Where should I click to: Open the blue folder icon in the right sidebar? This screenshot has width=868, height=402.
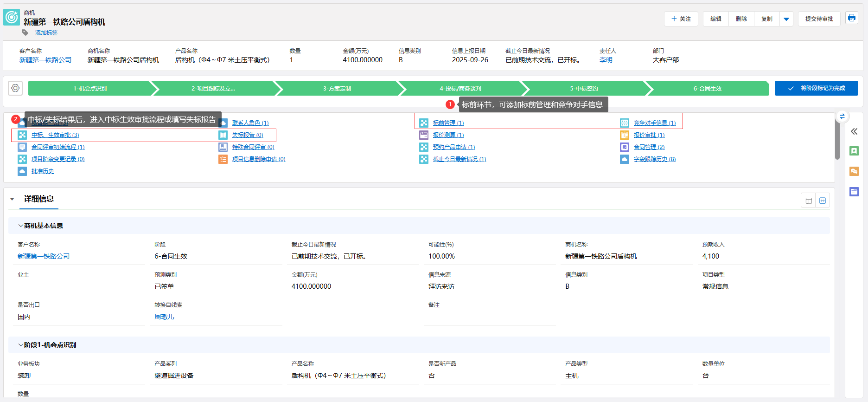pos(854,192)
